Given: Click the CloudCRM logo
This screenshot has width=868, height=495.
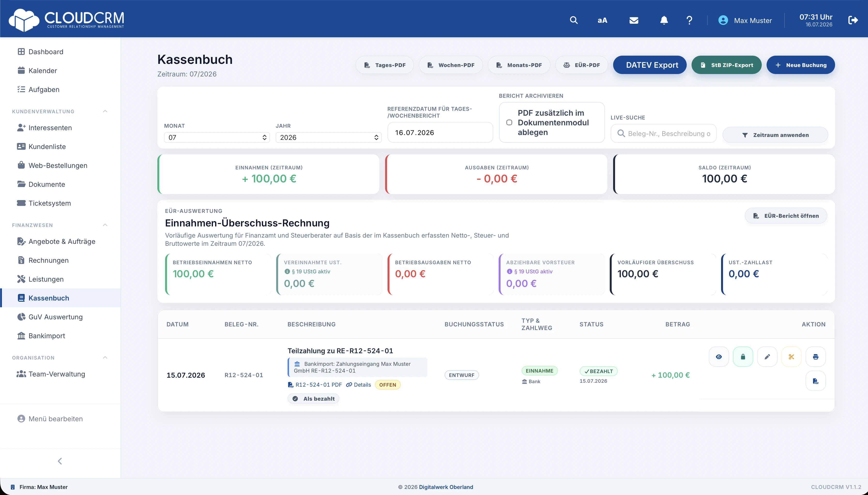Looking at the screenshot, I should coord(67,20).
